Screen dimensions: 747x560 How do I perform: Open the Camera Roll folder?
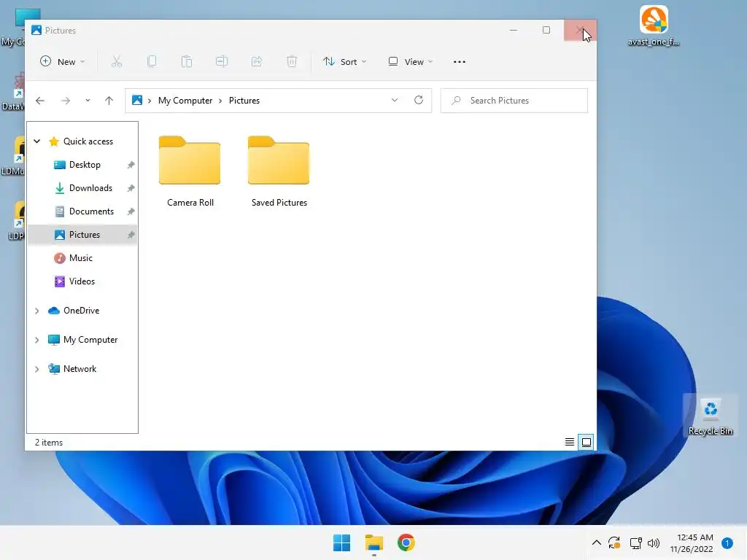coord(190,171)
